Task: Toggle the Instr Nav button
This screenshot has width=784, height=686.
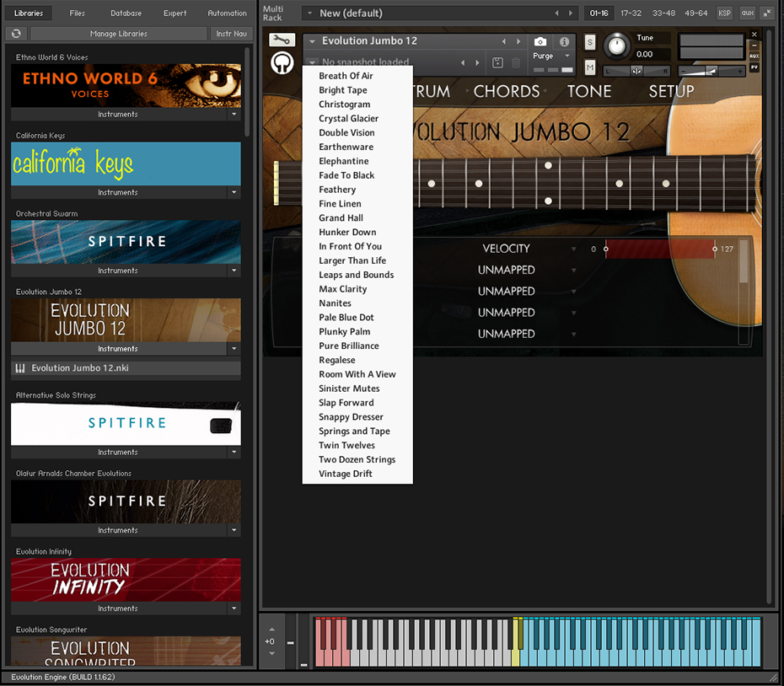Action: click(x=232, y=34)
